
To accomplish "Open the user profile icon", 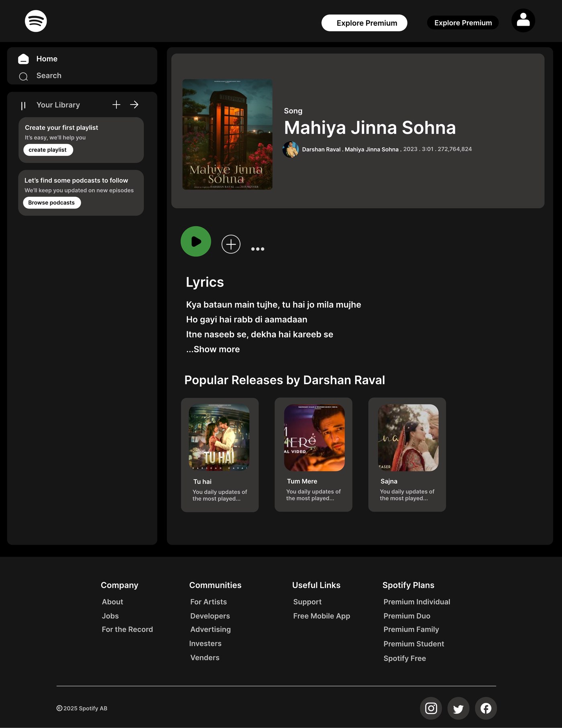I will (x=523, y=20).
